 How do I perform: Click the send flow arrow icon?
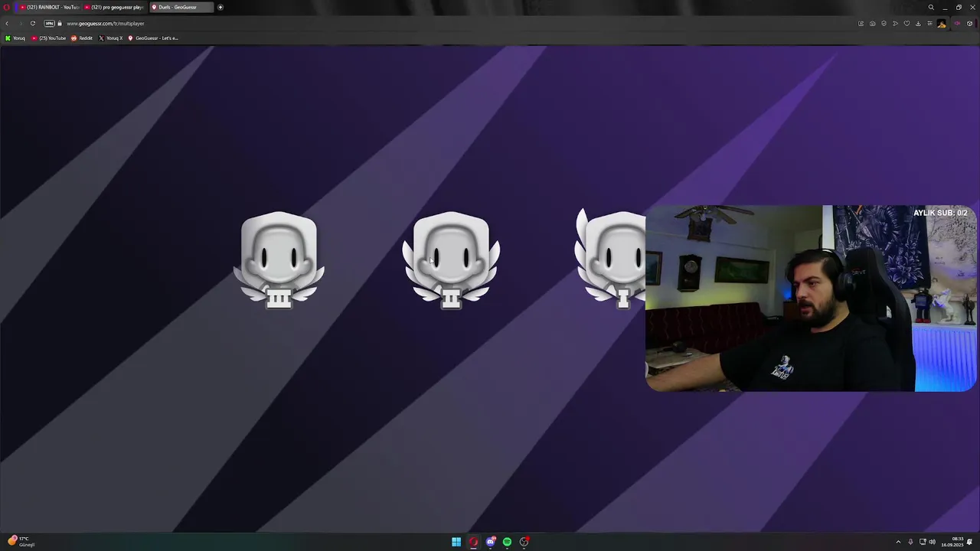click(x=895, y=23)
